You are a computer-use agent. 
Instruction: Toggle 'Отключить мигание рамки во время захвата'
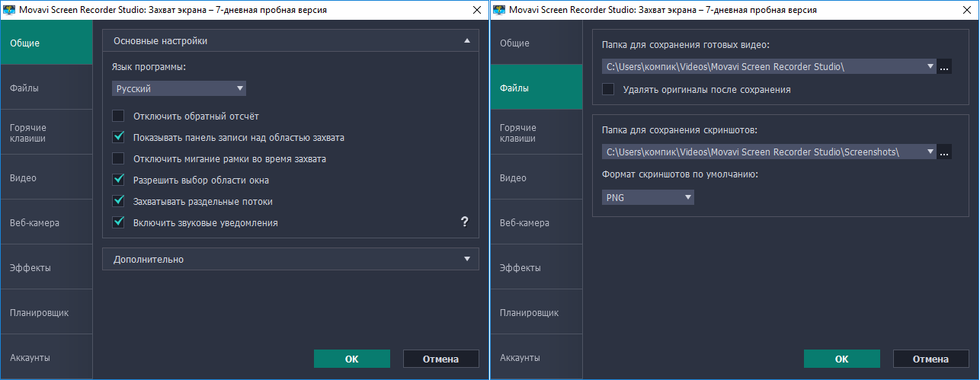click(118, 159)
